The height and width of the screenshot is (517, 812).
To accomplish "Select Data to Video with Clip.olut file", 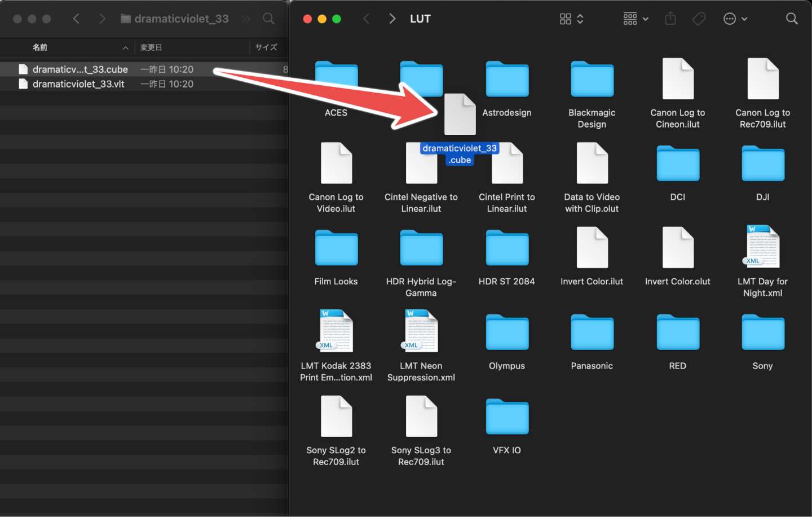I will coord(592,163).
